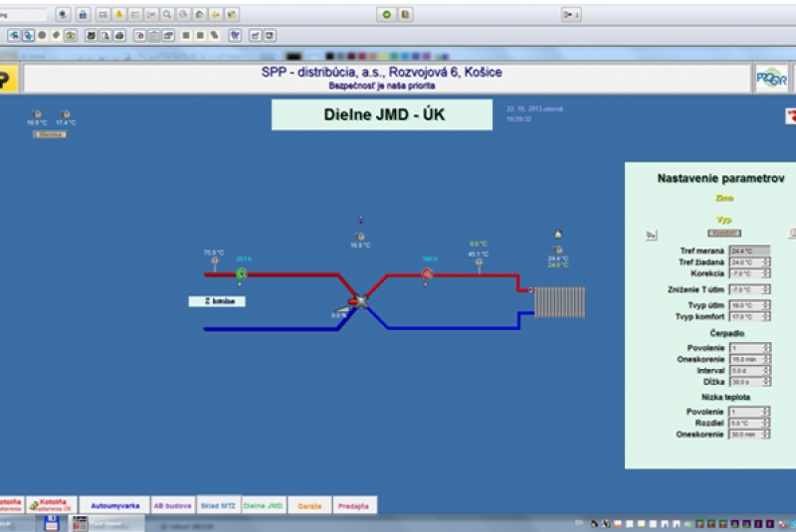Adjust the Zníženie T útlm stepper
The width and height of the screenshot is (796, 532).
pos(766,289)
